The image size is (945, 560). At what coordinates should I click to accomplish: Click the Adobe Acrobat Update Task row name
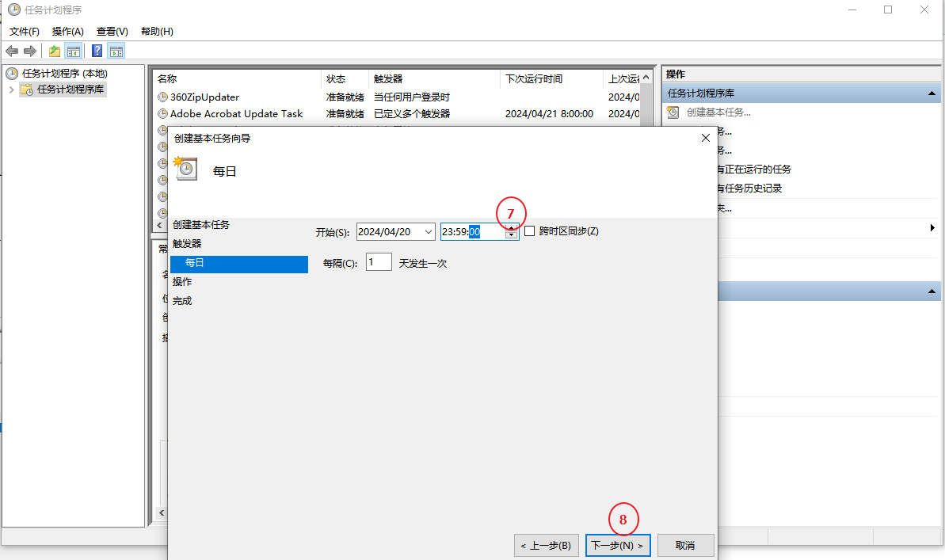click(236, 114)
